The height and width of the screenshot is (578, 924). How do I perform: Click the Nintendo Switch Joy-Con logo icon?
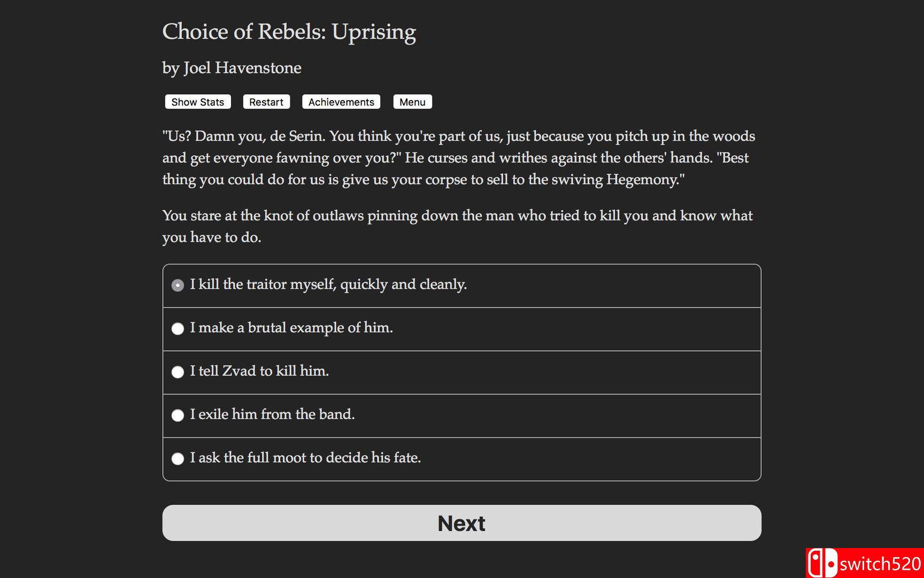coord(822,563)
